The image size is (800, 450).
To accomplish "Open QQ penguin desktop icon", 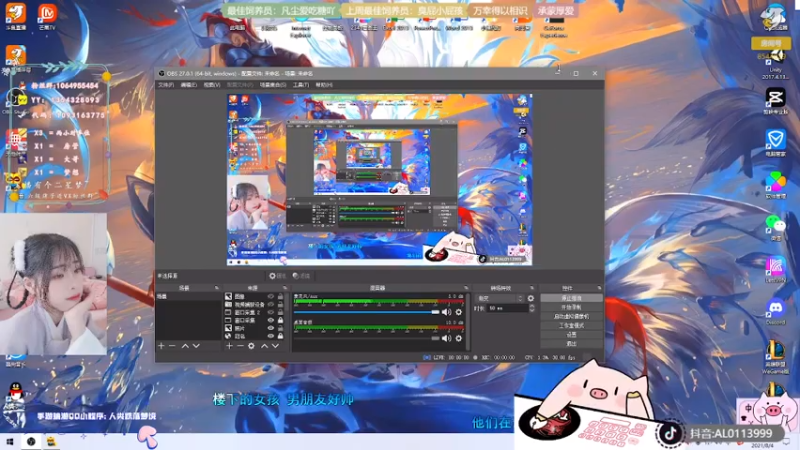I will point(16,393).
